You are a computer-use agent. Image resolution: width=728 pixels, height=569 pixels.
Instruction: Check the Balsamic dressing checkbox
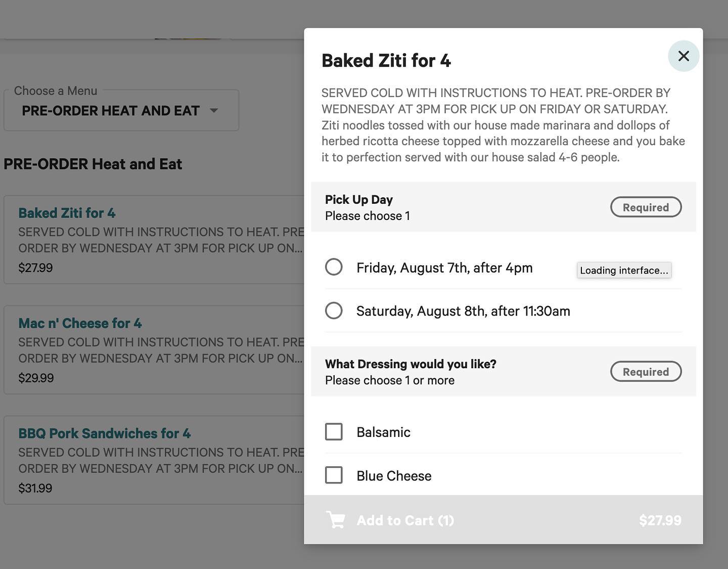pos(334,432)
